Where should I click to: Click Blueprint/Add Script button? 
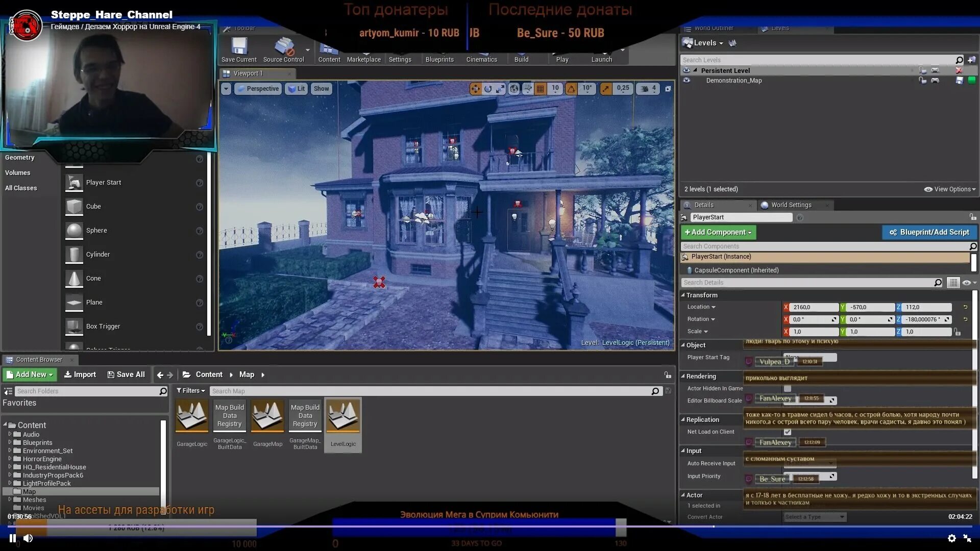coord(929,232)
